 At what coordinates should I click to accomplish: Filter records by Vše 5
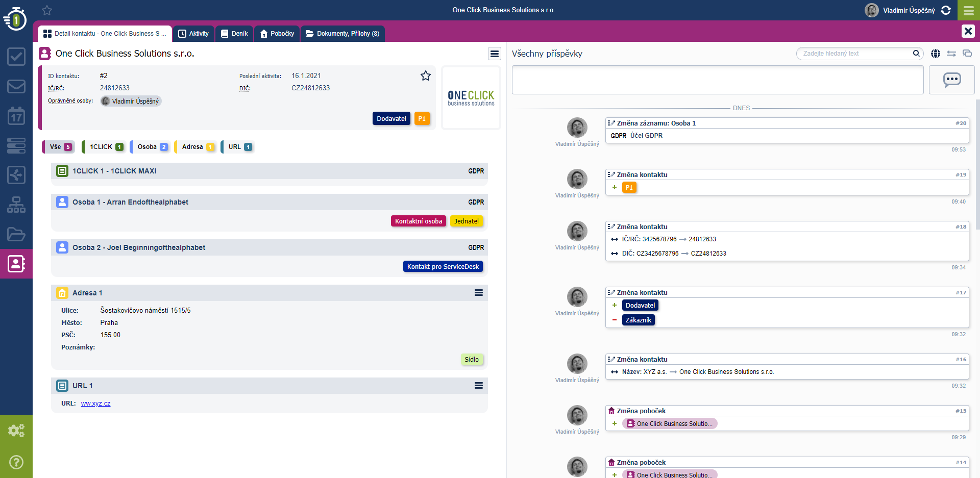point(59,147)
